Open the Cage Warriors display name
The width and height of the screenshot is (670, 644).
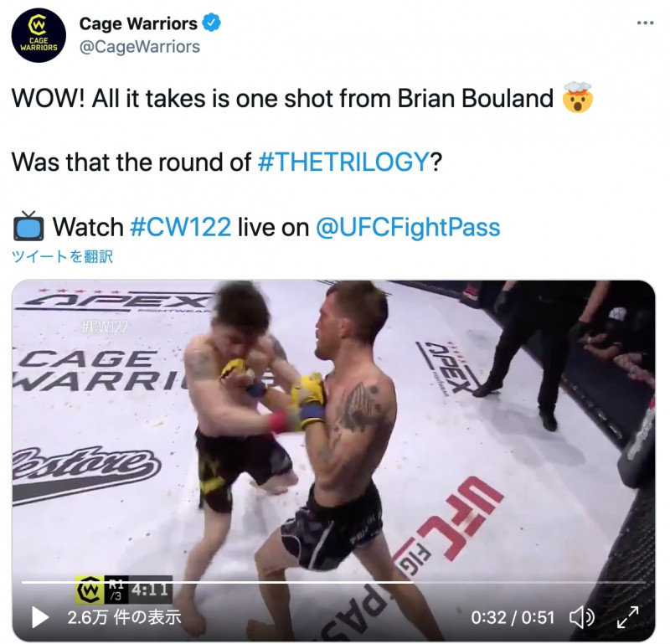(138, 23)
